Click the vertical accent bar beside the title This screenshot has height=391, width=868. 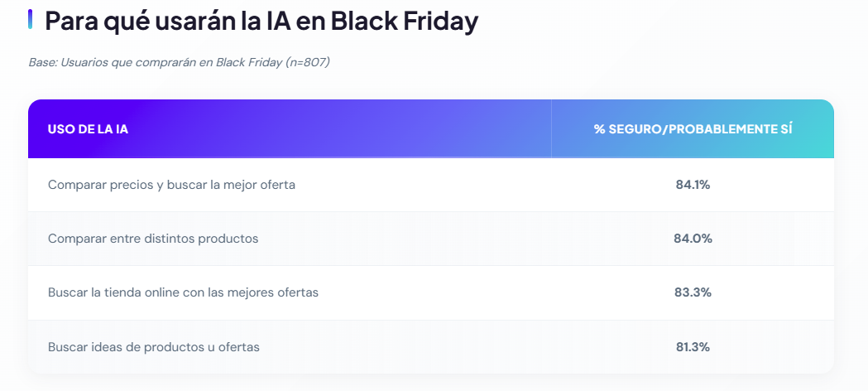[30, 19]
